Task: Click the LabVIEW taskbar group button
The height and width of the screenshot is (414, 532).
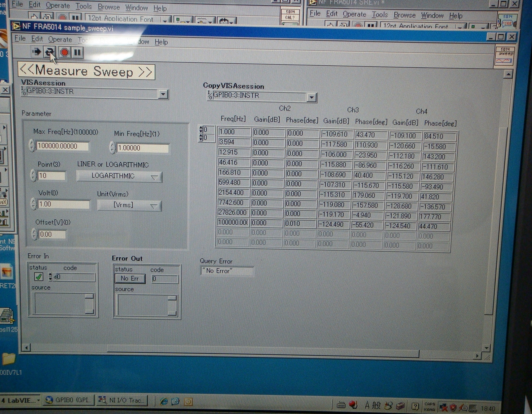Action: point(21,400)
